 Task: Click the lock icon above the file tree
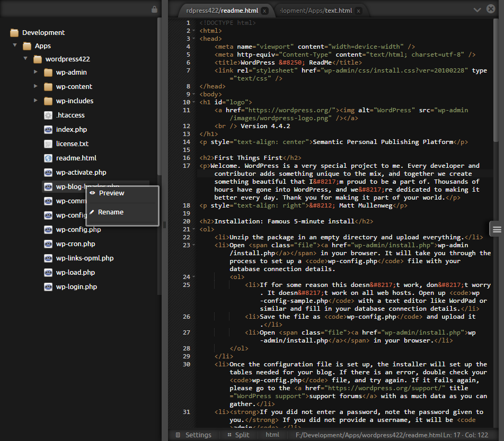point(154,10)
